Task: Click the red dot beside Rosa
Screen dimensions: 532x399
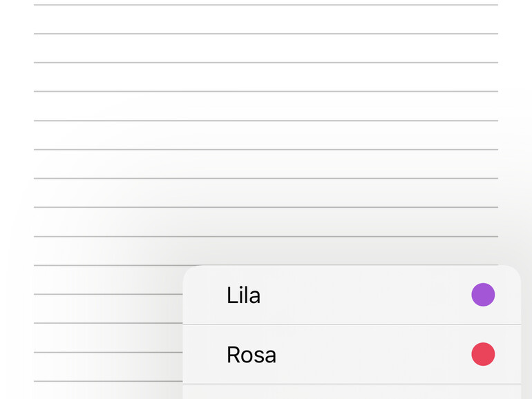Action: click(x=483, y=354)
